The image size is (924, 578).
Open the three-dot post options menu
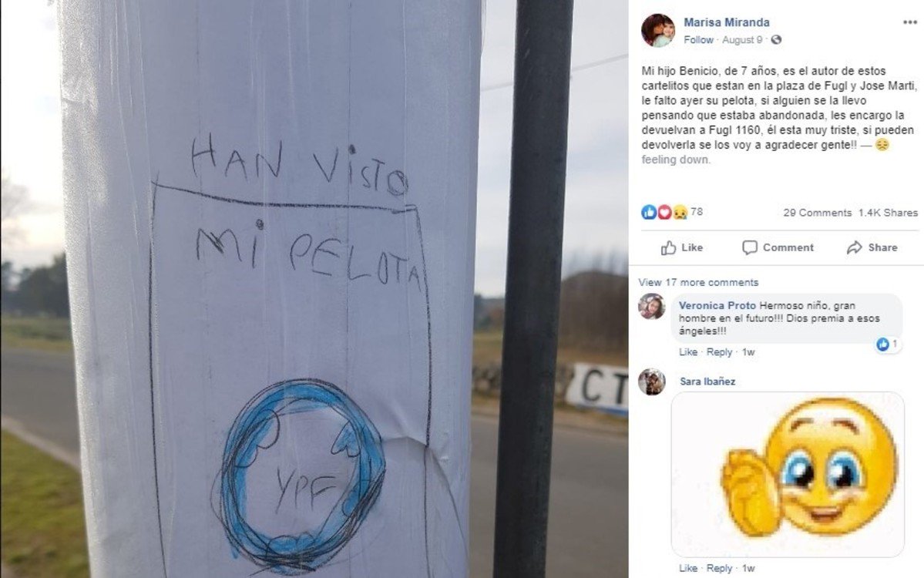click(909, 22)
